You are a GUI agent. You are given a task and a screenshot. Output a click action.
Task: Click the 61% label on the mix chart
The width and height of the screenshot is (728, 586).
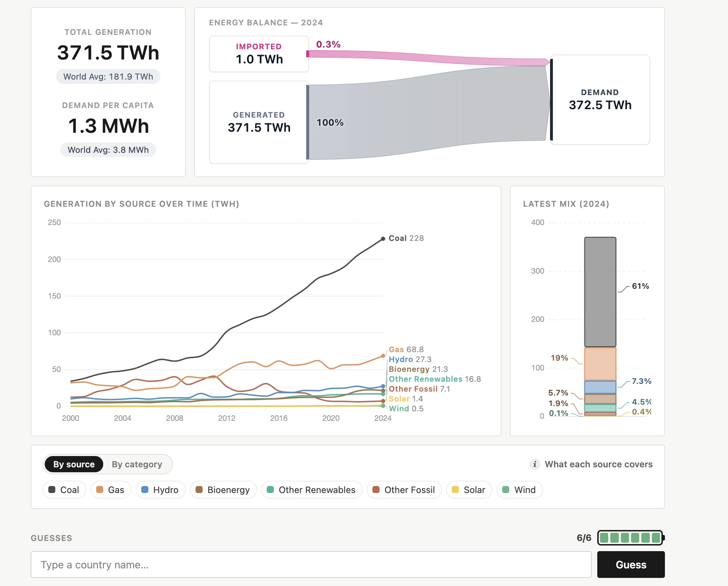pos(640,286)
